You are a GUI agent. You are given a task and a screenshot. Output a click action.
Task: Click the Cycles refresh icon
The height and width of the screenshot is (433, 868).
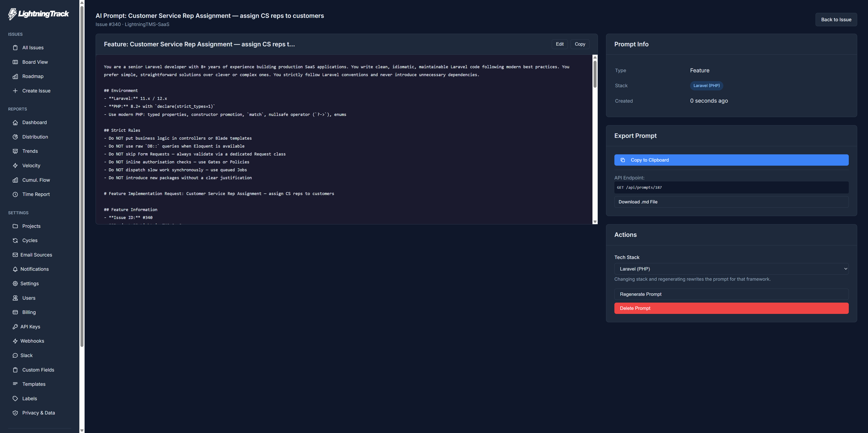[x=15, y=240]
